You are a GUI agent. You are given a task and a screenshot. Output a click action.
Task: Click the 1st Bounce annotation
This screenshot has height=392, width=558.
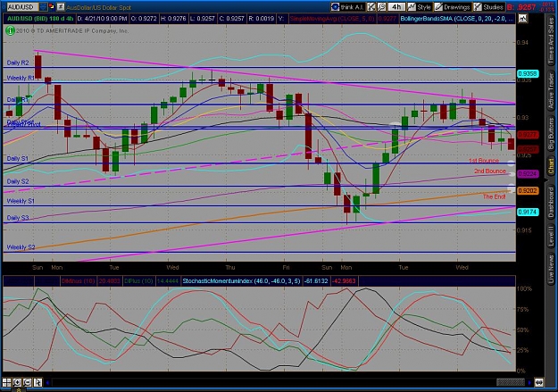tap(483, 161)
